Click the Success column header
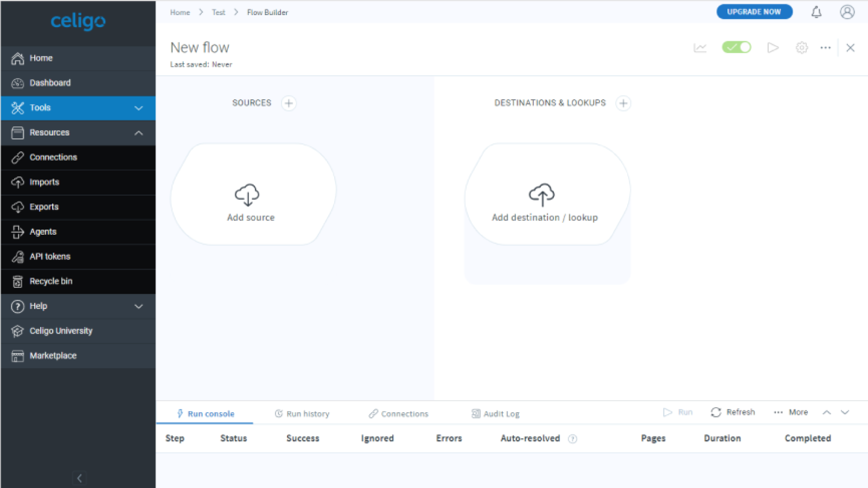The width and height of the screenshot is (868, 488). [x=303, y=438]
